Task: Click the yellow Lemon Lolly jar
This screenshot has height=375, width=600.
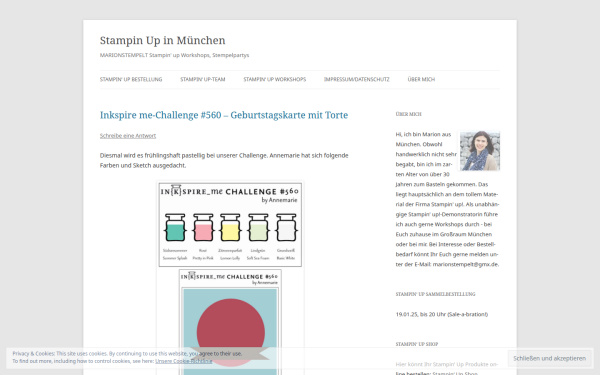Action: [230, 228]
